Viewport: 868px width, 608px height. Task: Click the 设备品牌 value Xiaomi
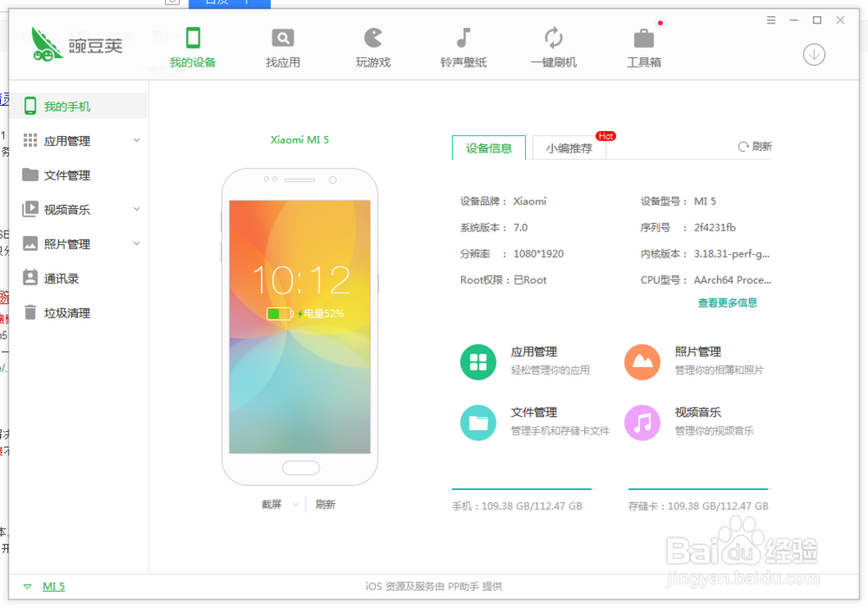(529, 201)
